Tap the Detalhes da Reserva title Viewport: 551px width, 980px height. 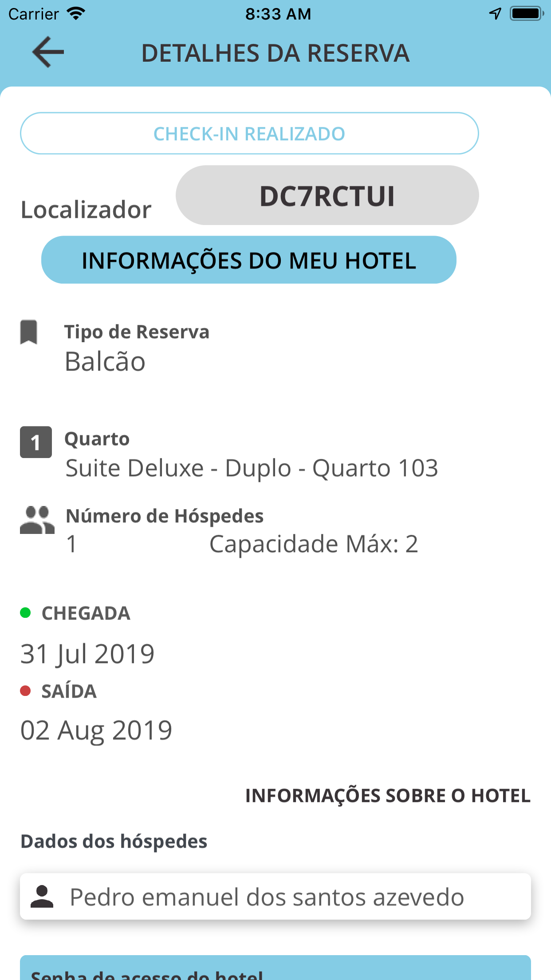point(275,53)
